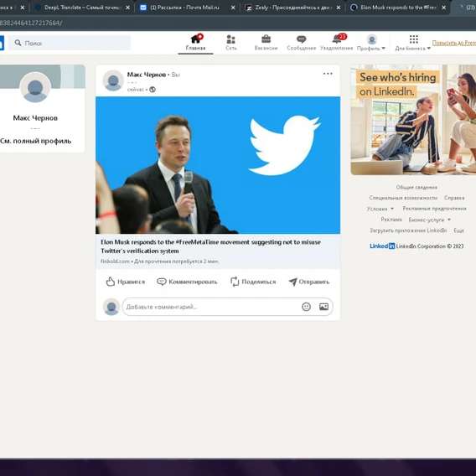This screenshot has width=476, height=476.
Task: Close the DeepL Translate tab
Action: [x=127, y=8]
